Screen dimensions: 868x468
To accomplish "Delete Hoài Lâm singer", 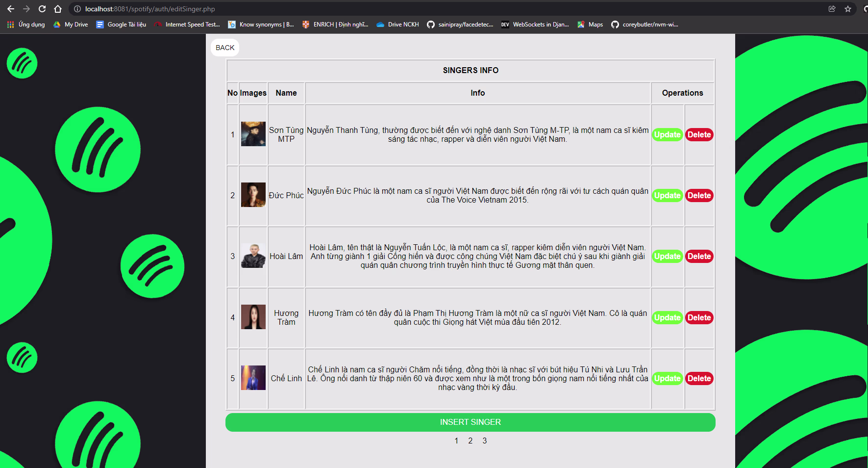I will tap(699, 256).
